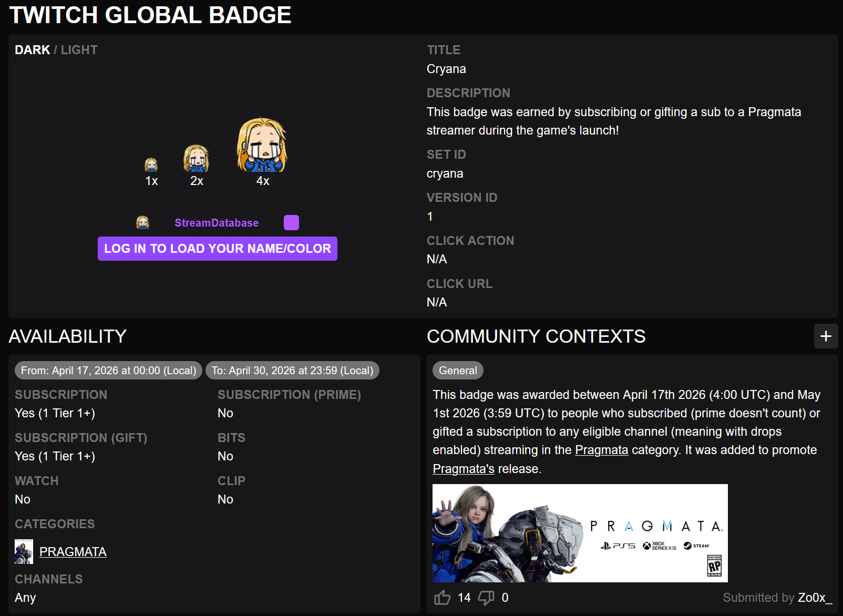Click the purple username color swatch
Image resolution: width=843 pixels, height=616 pixels.
(291, 222)
